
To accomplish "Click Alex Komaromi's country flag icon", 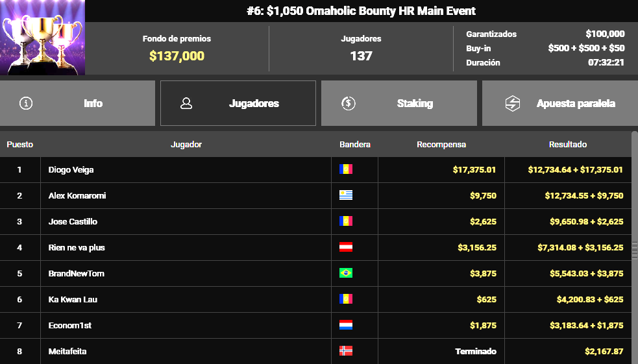I will coord(346,195).
